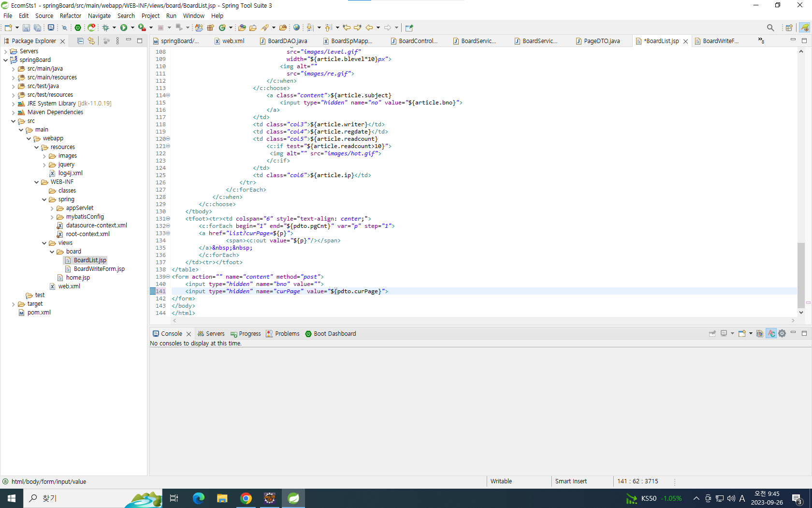Expand the images folder

44,156
